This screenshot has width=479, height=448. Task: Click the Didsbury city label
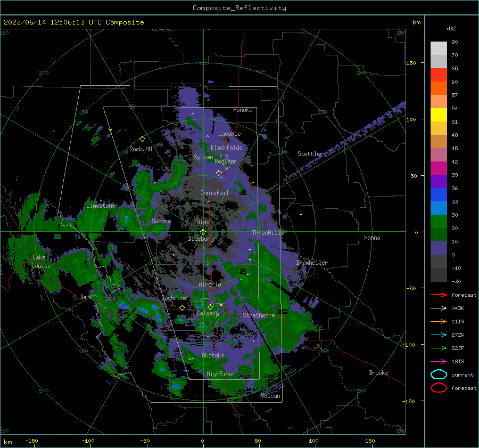(x=201, y=239)
